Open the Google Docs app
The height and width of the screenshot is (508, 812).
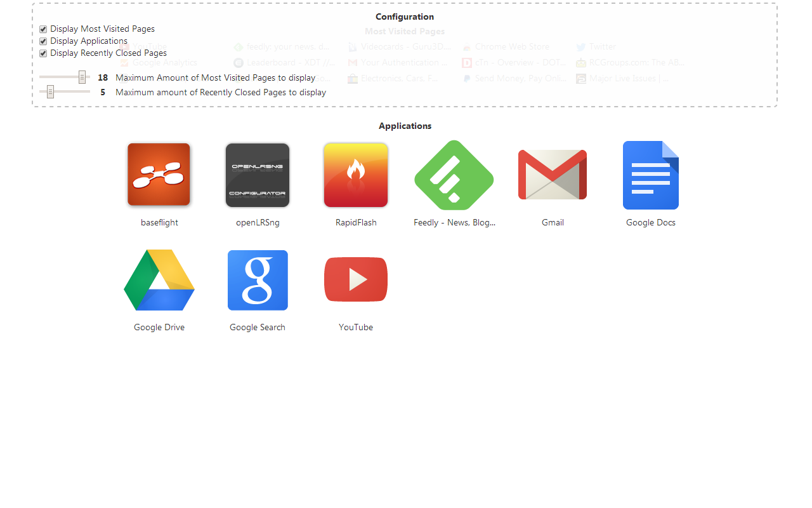click(651, 175)
